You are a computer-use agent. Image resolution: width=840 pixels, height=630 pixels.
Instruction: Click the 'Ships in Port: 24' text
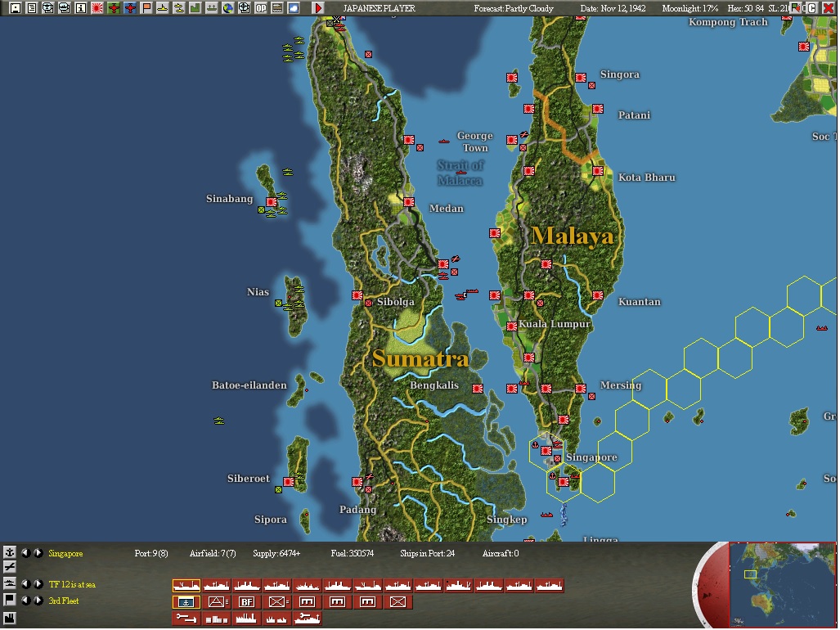click(427, 553)
